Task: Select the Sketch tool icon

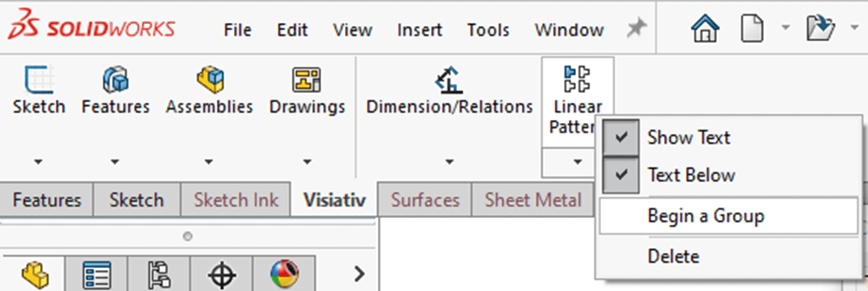Action: click(38, 82)
